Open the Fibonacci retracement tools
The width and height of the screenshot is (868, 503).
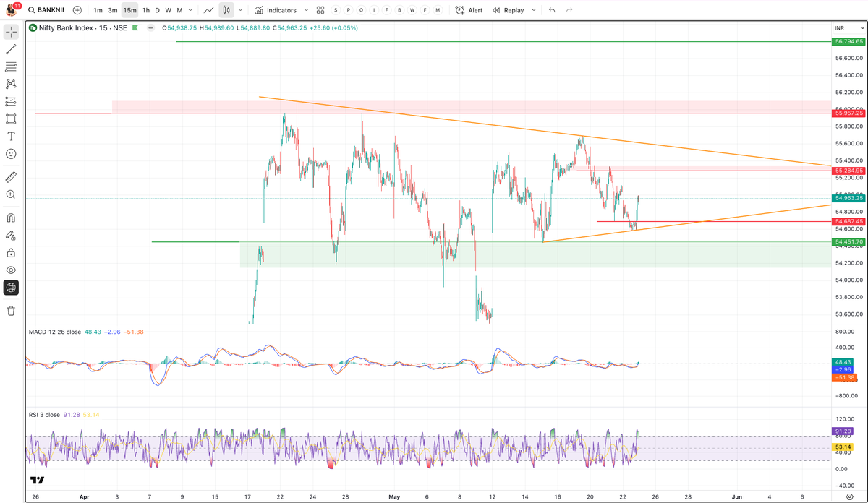click(11, 66)
